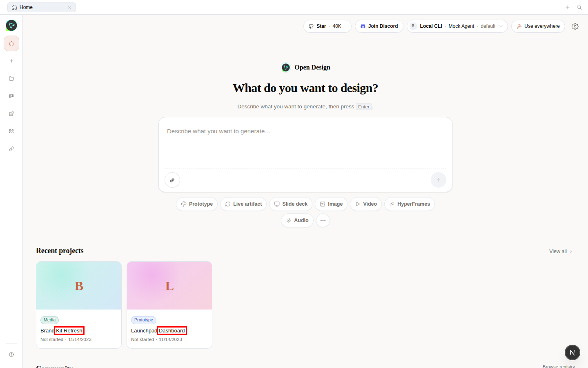Select the Prototype chip
Screen dimensions: 588x368
[x=197, y=204]
